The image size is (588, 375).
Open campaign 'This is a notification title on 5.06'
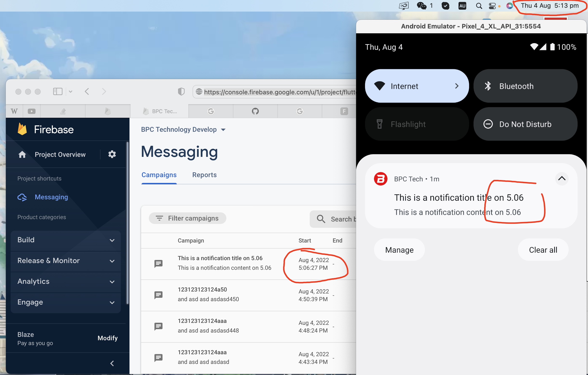click(220, 258)
